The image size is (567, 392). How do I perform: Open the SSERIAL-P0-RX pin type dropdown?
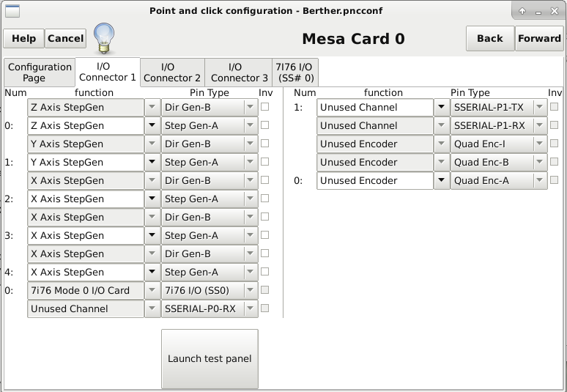(x=210, y=308)
